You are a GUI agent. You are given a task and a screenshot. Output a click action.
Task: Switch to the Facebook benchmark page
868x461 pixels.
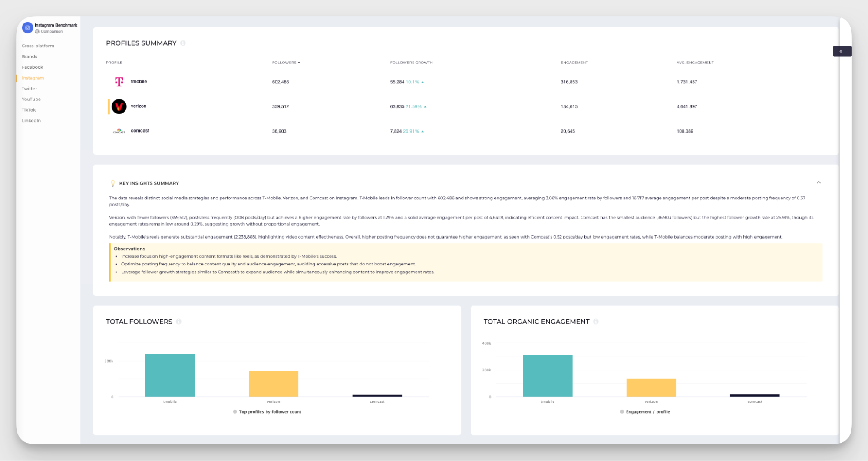click(x=32, y=67)
